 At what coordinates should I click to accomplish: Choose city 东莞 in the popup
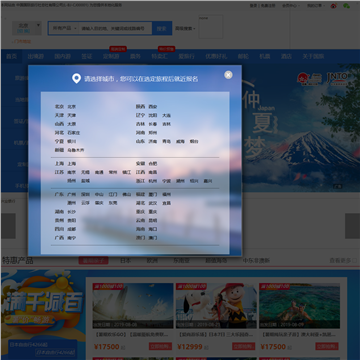[x=113, y=203]
